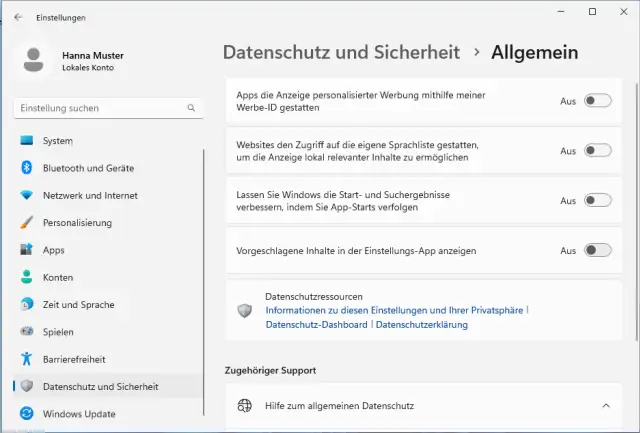This screenshot has width=640, height=433.
Task: Click the back arrow icon
Action: 18,17
